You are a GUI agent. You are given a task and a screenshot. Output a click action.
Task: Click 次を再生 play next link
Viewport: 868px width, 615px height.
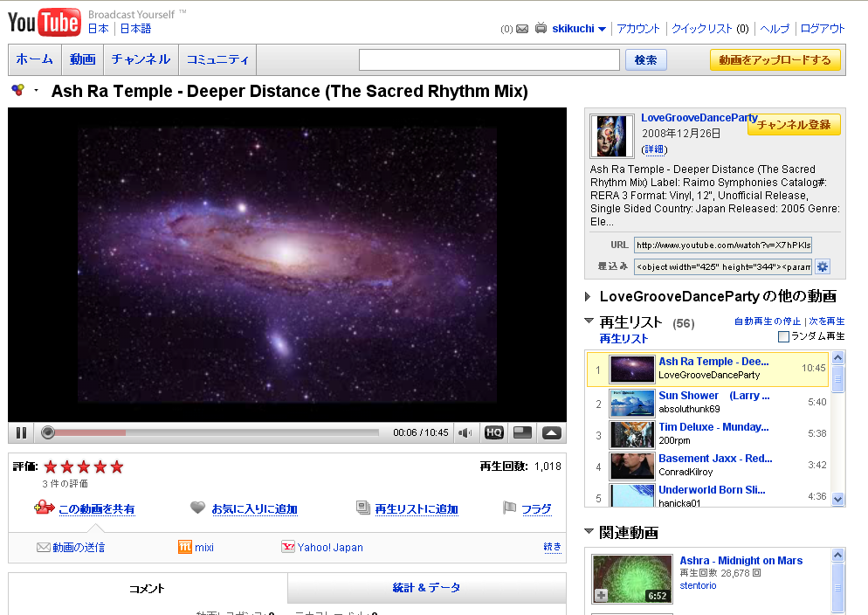click(x=827, y=321)
